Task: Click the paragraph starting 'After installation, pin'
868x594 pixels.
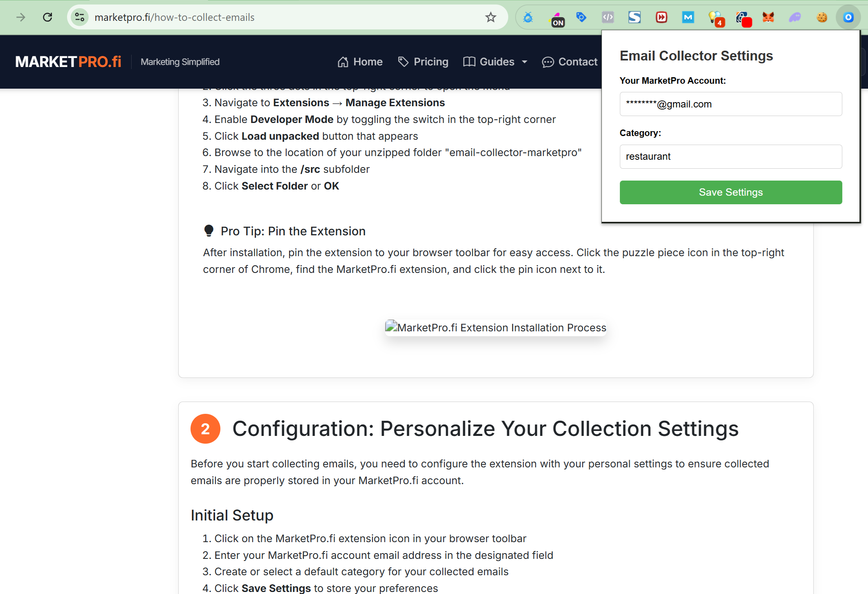Action: point(493,261)
